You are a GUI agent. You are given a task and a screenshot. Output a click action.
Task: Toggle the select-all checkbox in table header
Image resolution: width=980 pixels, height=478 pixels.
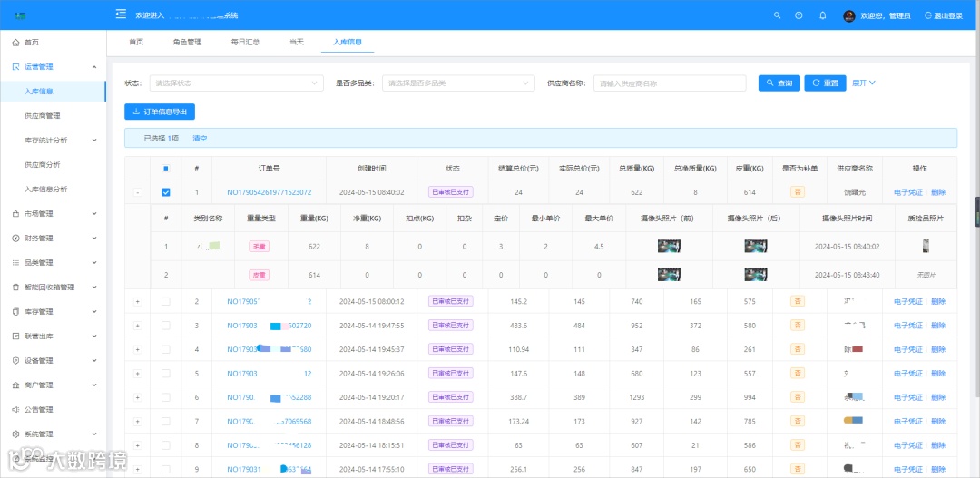click(166, 168)
